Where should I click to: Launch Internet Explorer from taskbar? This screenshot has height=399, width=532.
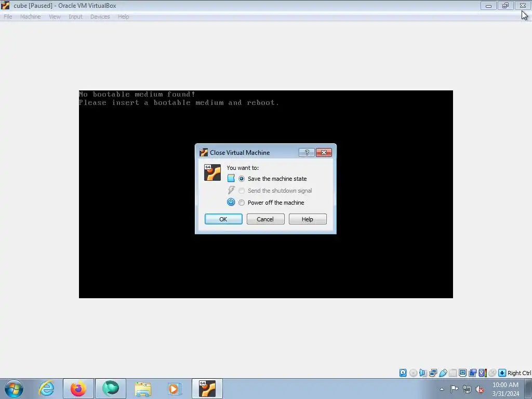click(46, 389)
